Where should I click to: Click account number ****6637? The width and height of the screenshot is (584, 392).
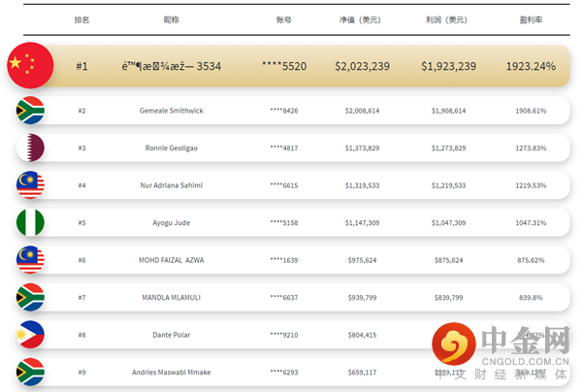[x=284, y=297]
